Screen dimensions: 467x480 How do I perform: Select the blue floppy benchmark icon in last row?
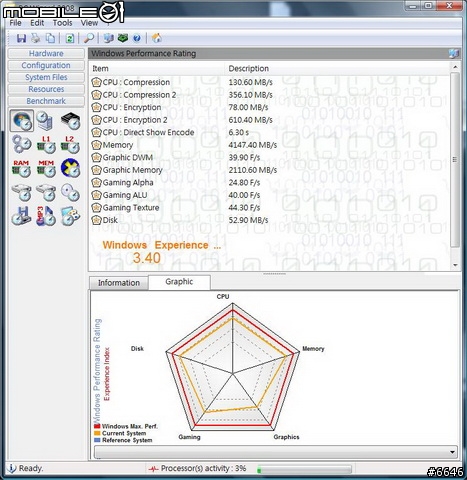tap(22, 216)
